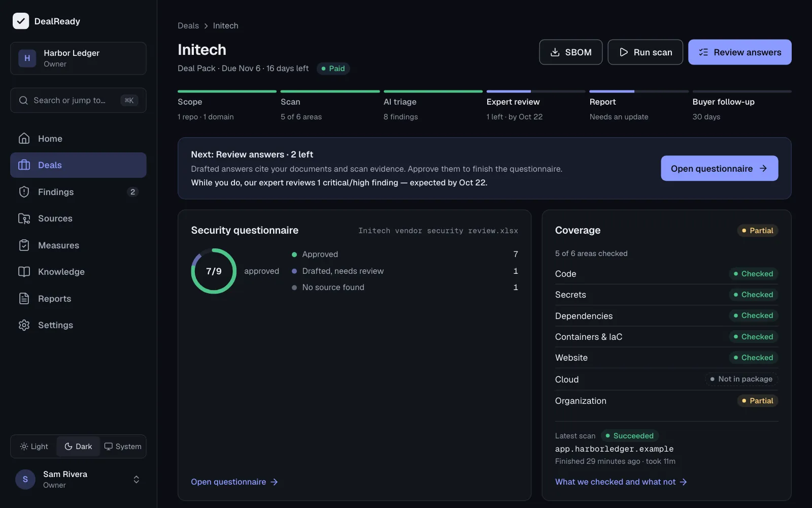Click Open questionnaire button in Next banner
Image resolution: width=812 pixels, height=508 pixels.
(720, 168)
